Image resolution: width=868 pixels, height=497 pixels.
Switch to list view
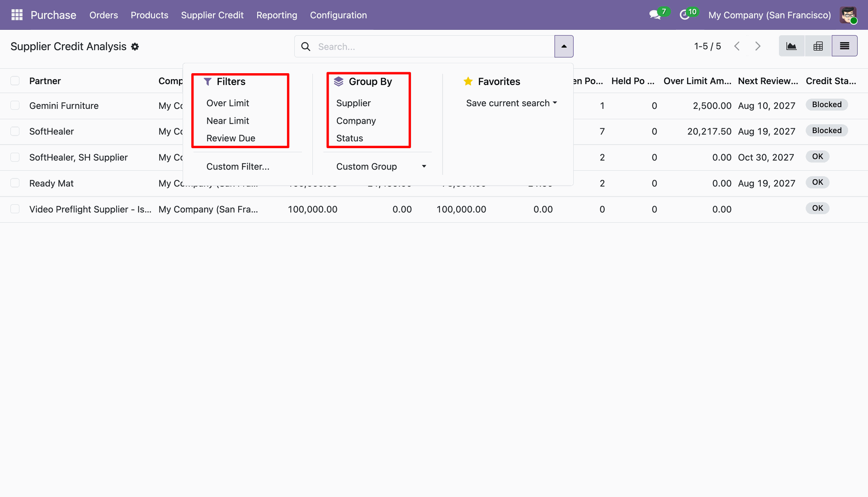tap(844, 46)
